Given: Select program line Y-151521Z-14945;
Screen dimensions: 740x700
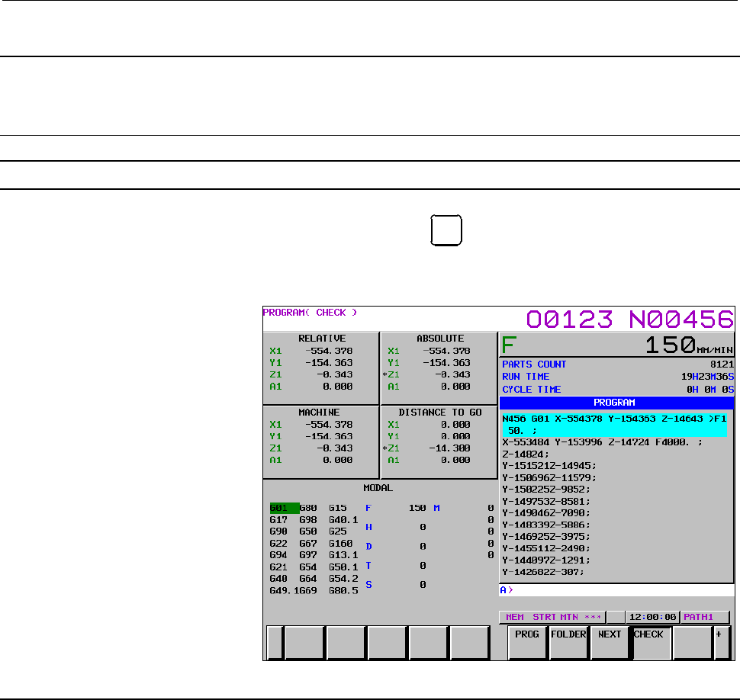Looking at the screenshot, I should pos(549,466).
